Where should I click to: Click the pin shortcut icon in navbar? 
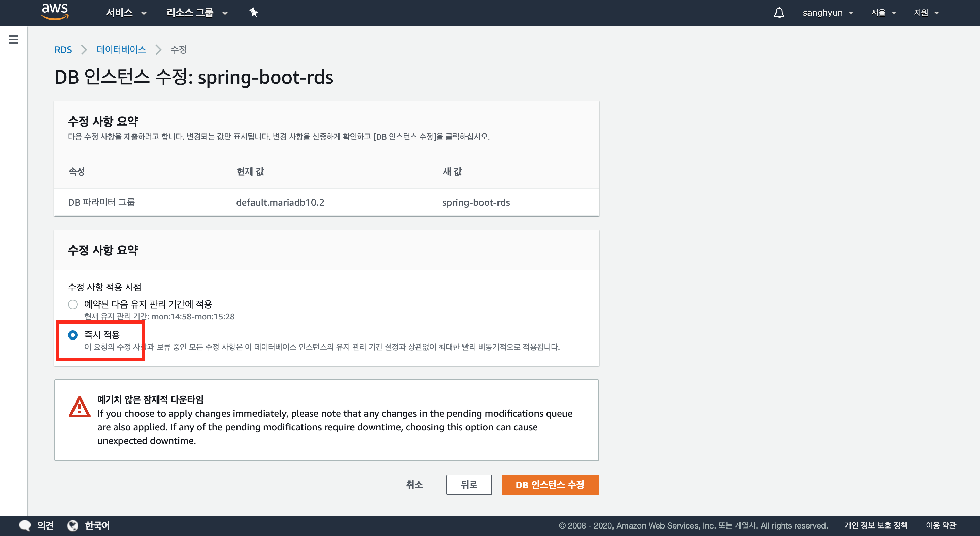254,13
